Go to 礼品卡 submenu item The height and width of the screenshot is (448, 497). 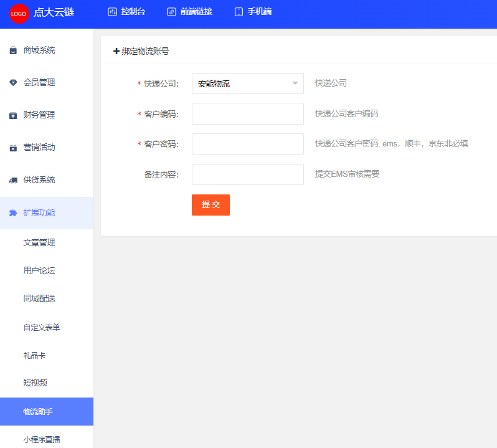pyautogui.click(x=47, y=355)
